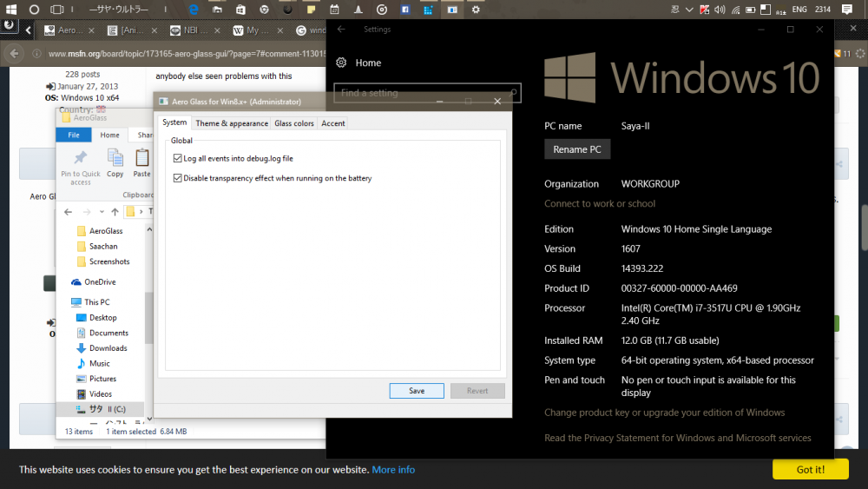Open Windows Store from the taskbar
Screen dimensions: 868x489
tap(240, 10)
